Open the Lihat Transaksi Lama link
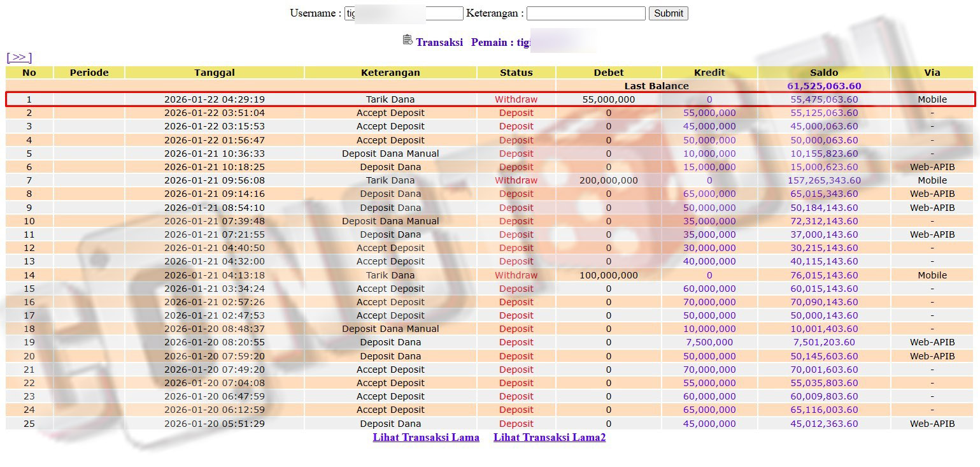 coord(425,437)
